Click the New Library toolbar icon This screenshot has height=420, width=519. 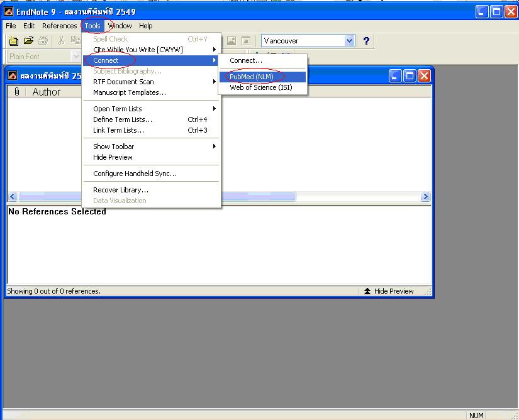pyautogui.click(x=14, y=41)
